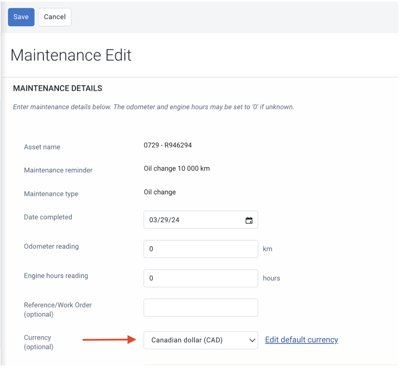Click the Engine hours reading label
The image size is (400, 368).
click(56, 276)
